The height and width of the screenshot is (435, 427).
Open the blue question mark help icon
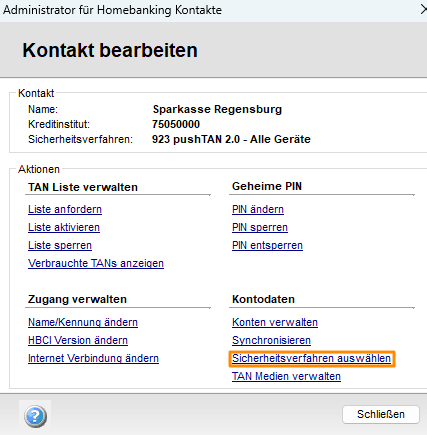(35, 416)
